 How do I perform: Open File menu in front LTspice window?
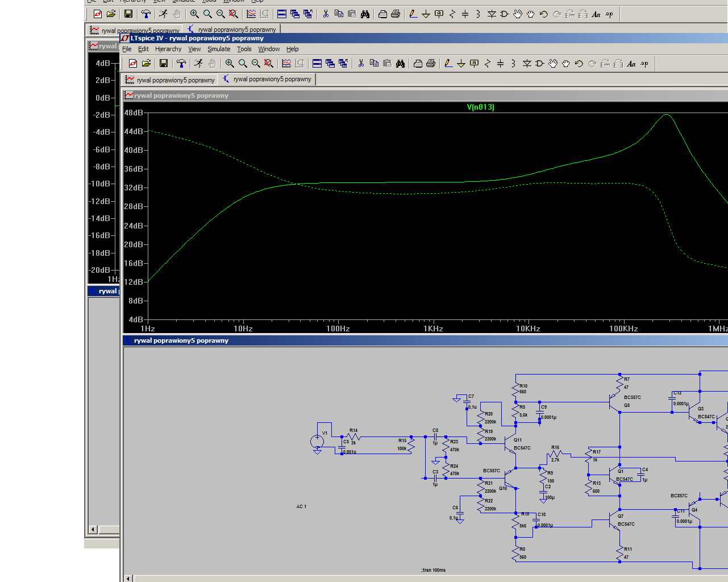click(127, 49)
